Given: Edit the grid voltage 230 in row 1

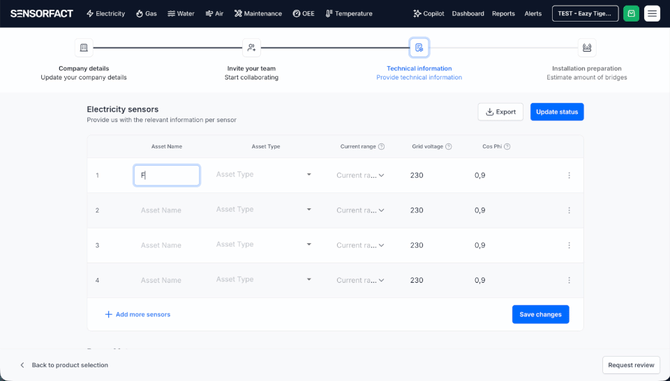Looking at the screenshot, I should point(417,175).
